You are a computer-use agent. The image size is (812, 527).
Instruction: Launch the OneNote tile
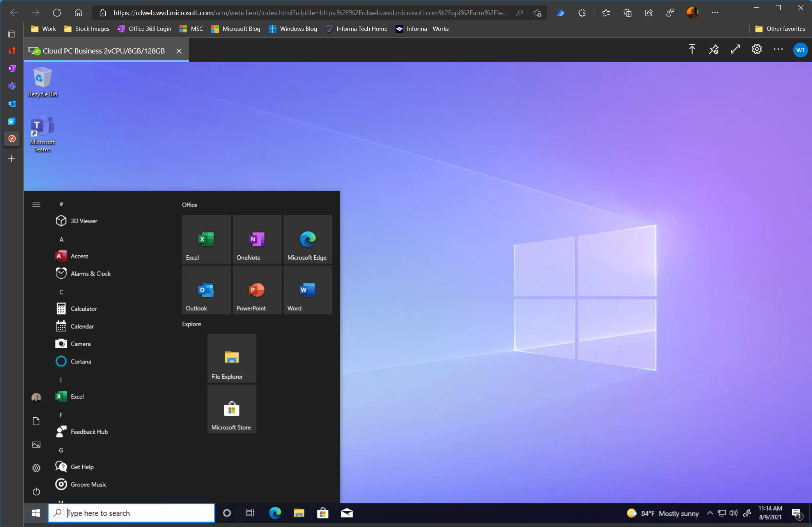[257, 239]
